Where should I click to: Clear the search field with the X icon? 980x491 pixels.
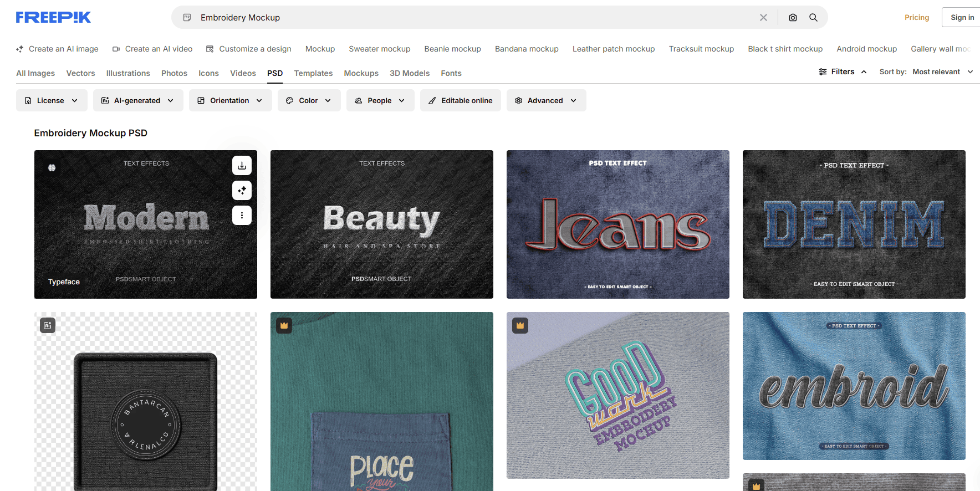coord(763,18)
